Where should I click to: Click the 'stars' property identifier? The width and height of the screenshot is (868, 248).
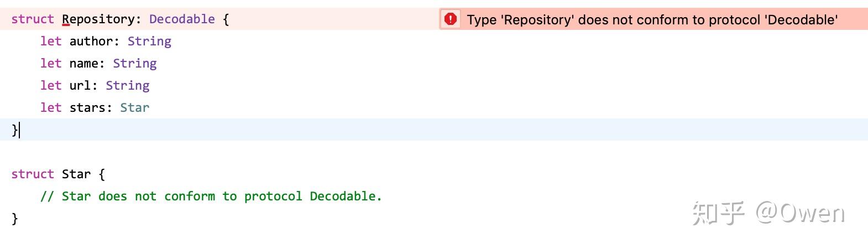pos(88,108)
